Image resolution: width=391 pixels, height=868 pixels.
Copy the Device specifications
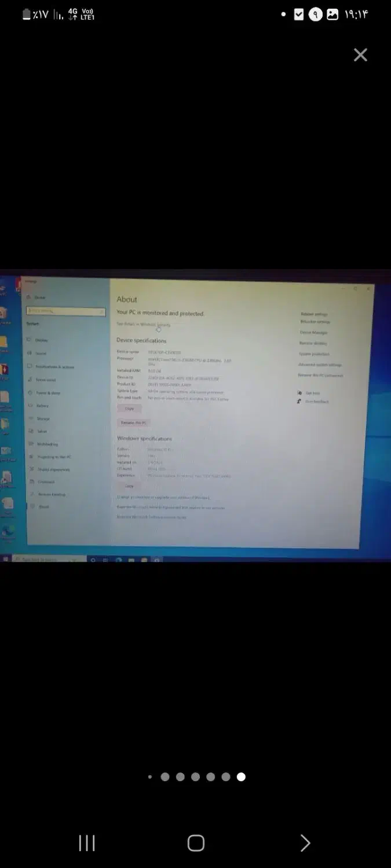click(129, 409)
